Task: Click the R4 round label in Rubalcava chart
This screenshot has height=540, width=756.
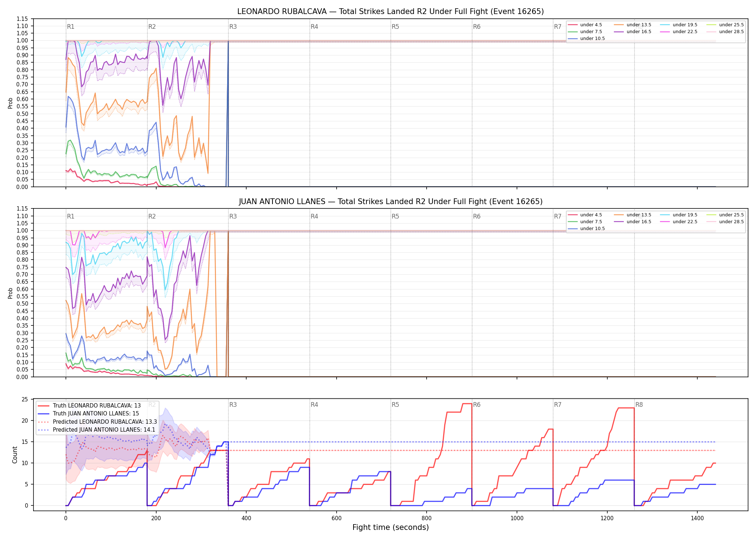Action: [314, 27]
